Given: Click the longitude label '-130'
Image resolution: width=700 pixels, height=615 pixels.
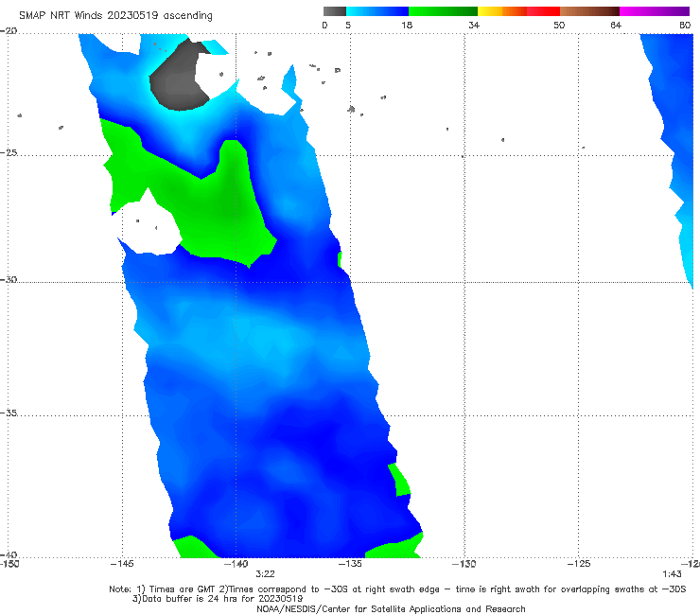Looking at the screenshot, I should 464,564.
